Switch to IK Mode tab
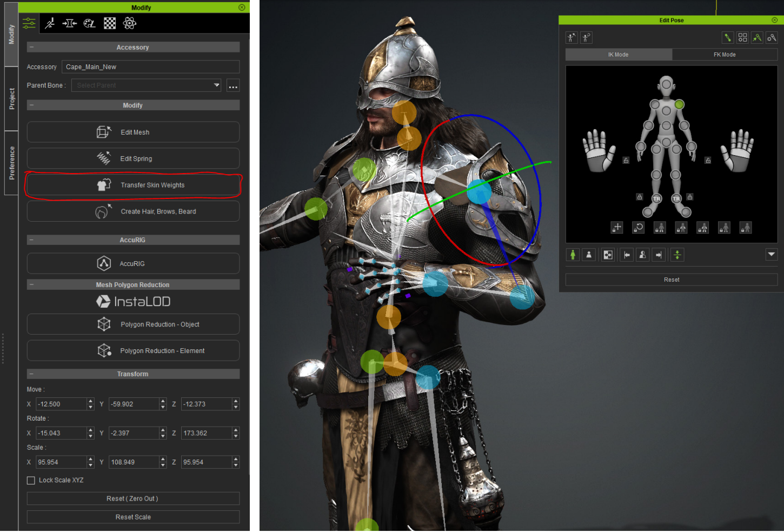 [619, 55]
